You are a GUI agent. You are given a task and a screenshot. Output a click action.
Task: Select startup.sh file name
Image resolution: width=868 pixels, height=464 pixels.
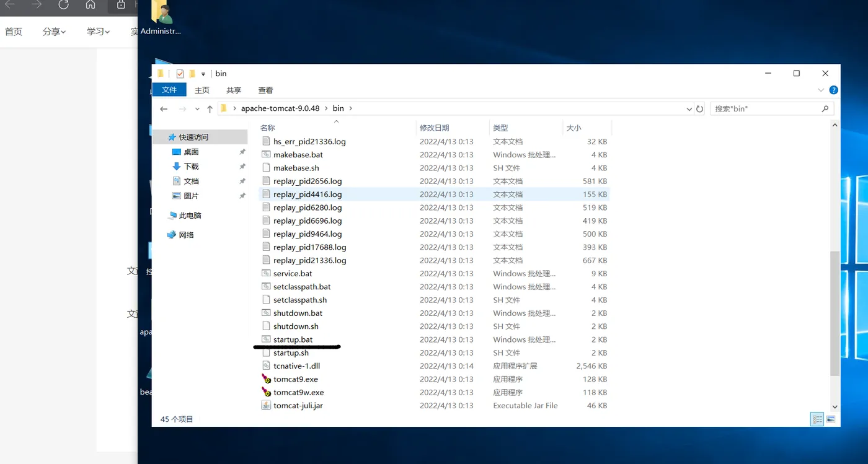pos(291,352)
